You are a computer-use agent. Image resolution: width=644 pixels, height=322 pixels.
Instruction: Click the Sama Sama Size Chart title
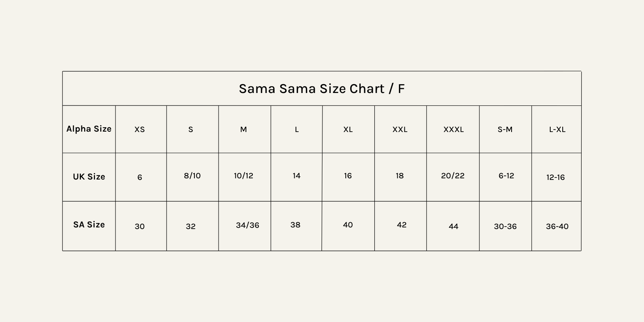[x=322, y=89]
